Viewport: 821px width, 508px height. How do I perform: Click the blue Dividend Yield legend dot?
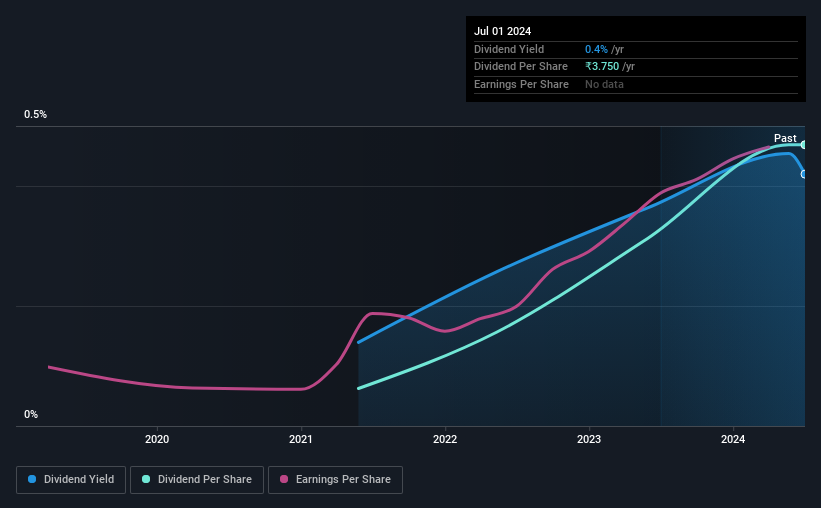[x=32, y=479]
